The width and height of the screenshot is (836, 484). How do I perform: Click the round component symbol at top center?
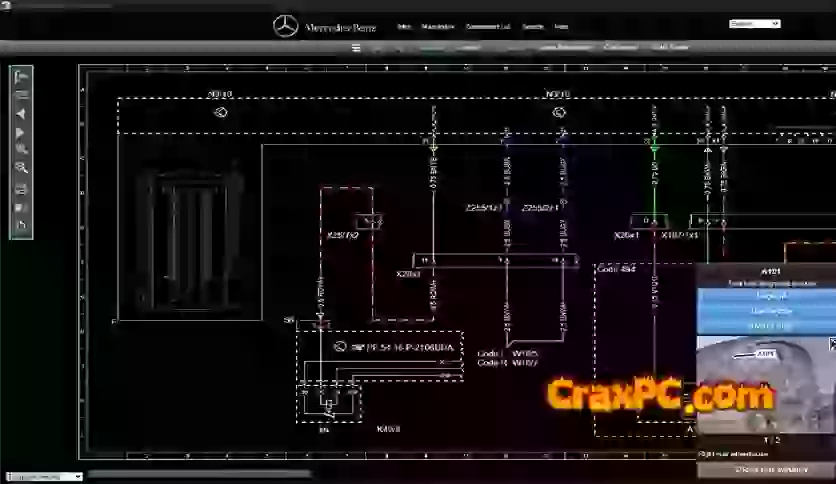point(559,112)
